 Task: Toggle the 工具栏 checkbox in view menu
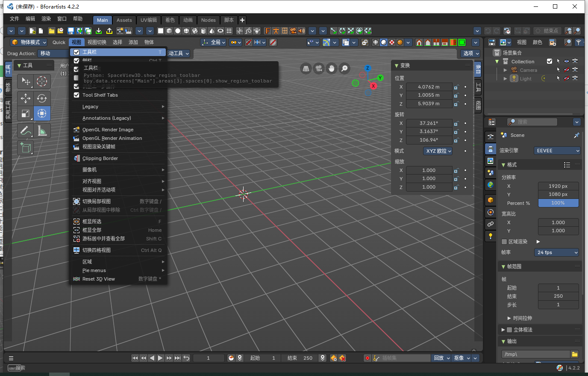[x=76, y=52]
